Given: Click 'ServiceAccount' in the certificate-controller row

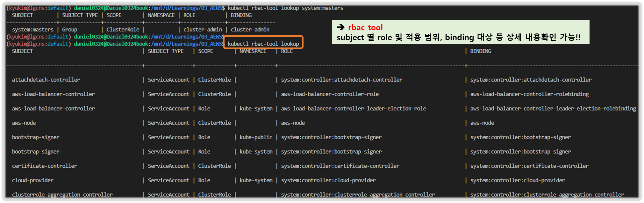Looking at the screenshot, I should [168, 166].
